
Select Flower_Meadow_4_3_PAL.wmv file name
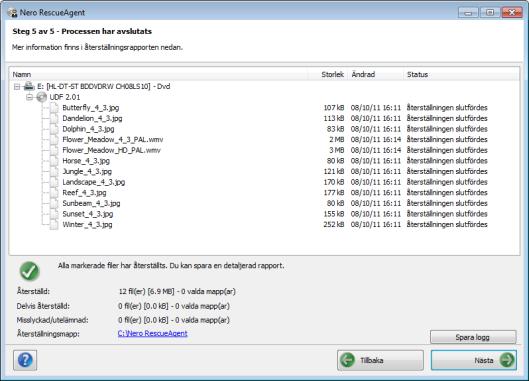click(x=113, y=140)
